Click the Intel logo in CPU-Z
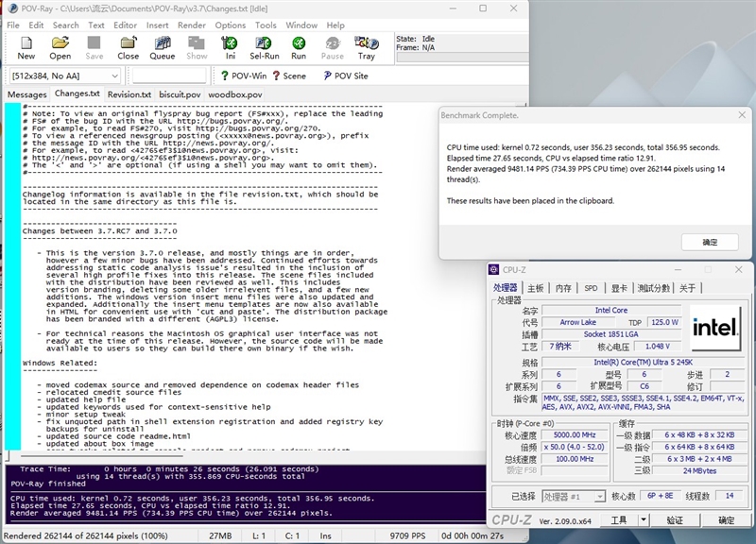This screenshot has height=544, width=756. click(x=715, y=328)
